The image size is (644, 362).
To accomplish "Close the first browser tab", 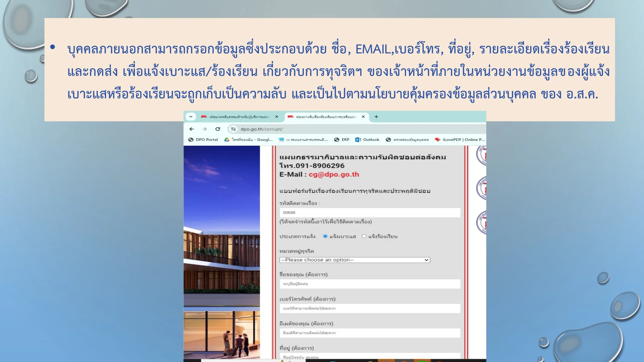I will (x=276, y=117).
